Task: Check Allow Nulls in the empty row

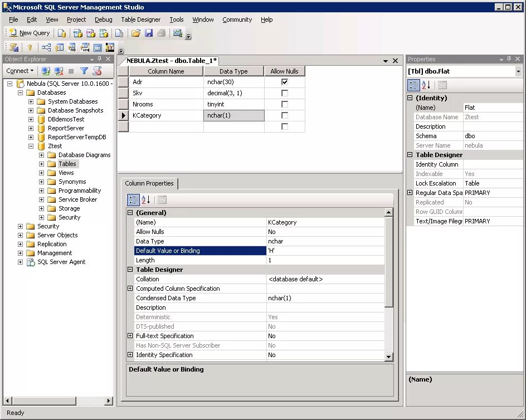Action: tap(285, 126)
